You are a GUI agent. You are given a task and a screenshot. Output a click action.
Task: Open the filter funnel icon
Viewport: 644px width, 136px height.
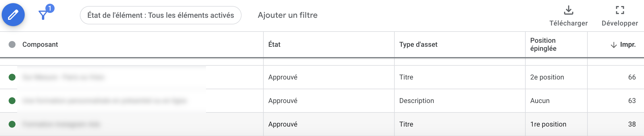43,15
